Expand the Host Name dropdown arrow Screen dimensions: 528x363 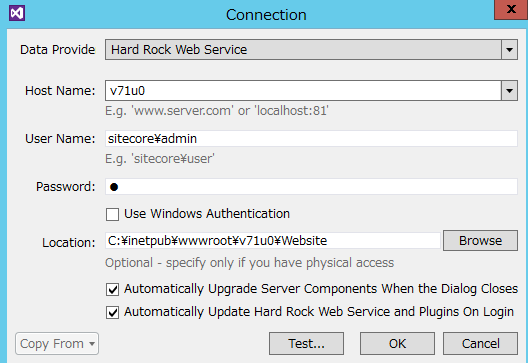pos(509,91)
